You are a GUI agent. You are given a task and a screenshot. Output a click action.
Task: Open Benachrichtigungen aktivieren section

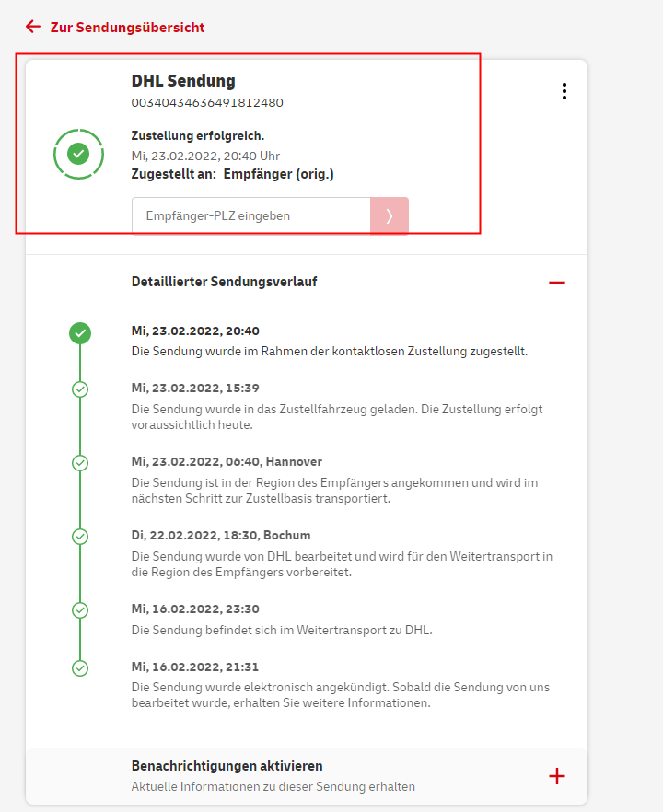[x=227, y=766]
